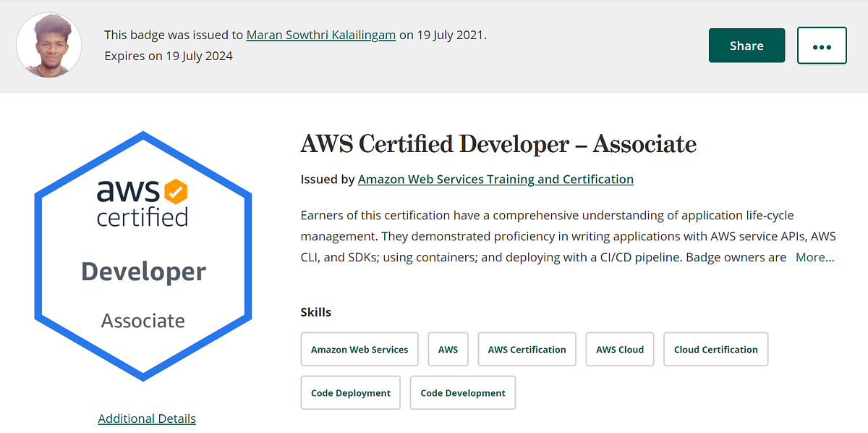Open Additional Details
Screen dimensions: 868x433
[147, 419]
